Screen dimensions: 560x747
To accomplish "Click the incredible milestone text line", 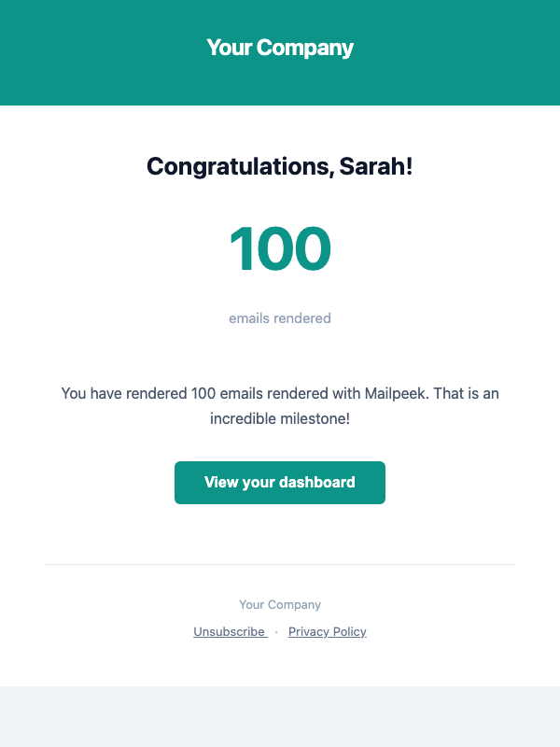I will click(x=280, y=419).
